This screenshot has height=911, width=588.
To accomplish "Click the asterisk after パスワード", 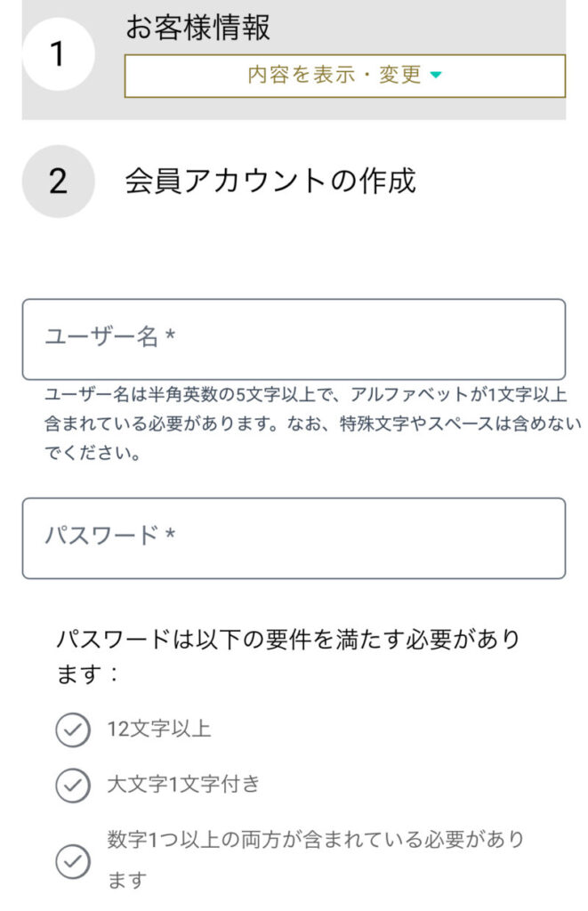I will (x=170, y=536).
